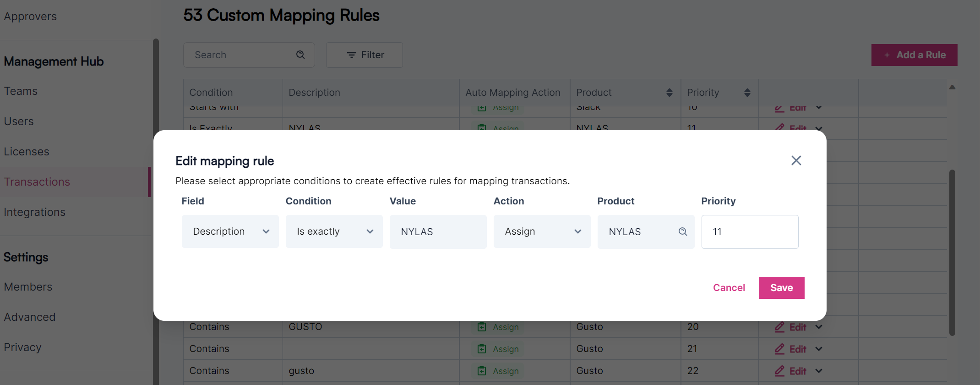This screenshot has height=385, width=980.
Task: Open the Action dropdown showing Assign
Action: pyautogui.click(x=542, y=231)
